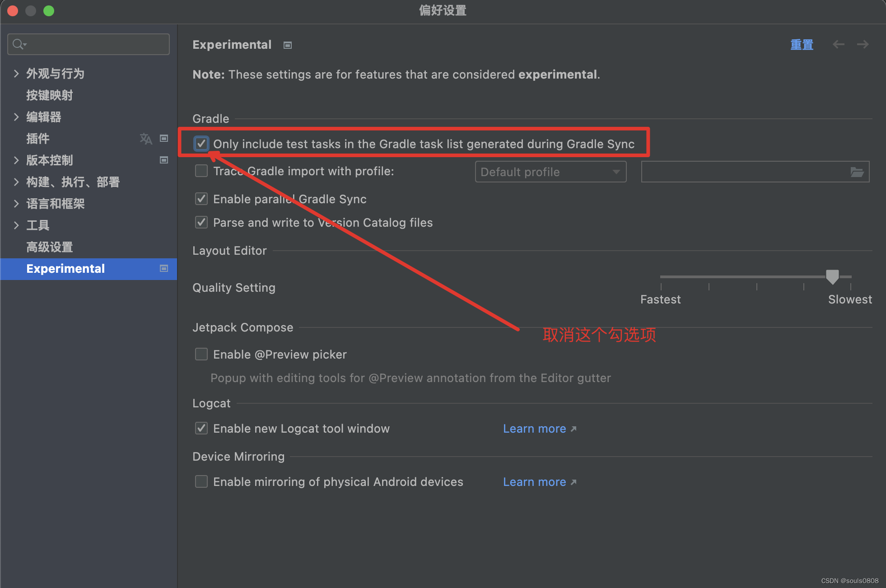
Task: Expand the 外观与行为 tree node
Action: (x=16, y=74)
